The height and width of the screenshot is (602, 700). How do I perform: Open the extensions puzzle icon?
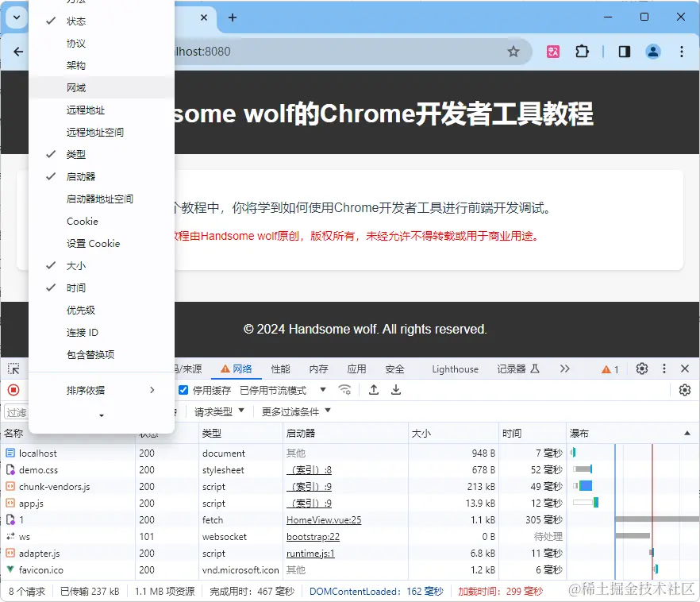[x=583, y=52]
